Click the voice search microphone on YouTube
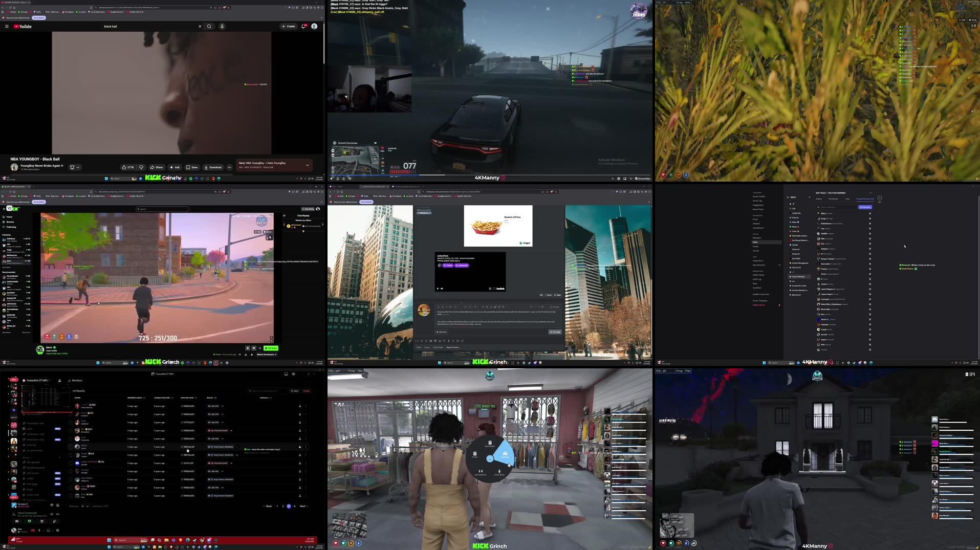Image resolution: width=980 pixels, height=550 pixels. click(222, 26)
